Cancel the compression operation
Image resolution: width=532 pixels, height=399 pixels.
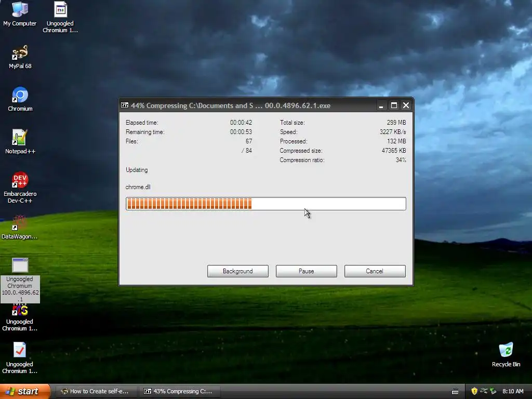pos(375,271)
